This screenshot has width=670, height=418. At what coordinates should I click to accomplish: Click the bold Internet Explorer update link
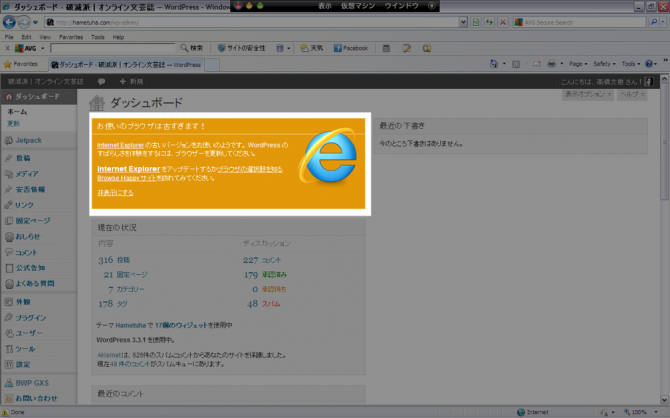129,169
